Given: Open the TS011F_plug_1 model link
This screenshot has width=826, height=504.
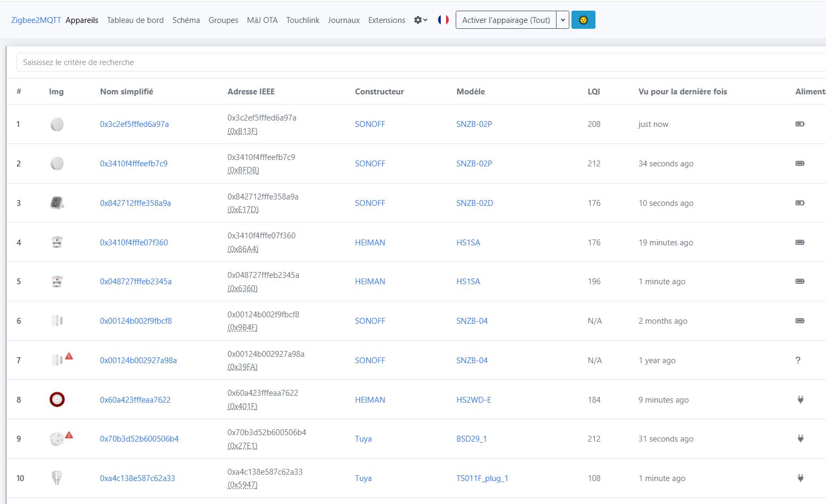Looking at the screenshot, I should coord(482,478).
